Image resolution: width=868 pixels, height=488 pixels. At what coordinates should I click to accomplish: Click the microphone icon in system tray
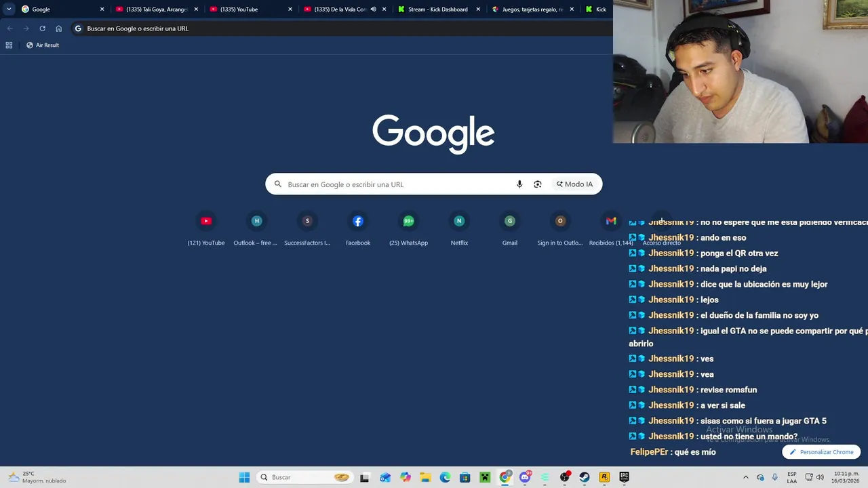775,477
